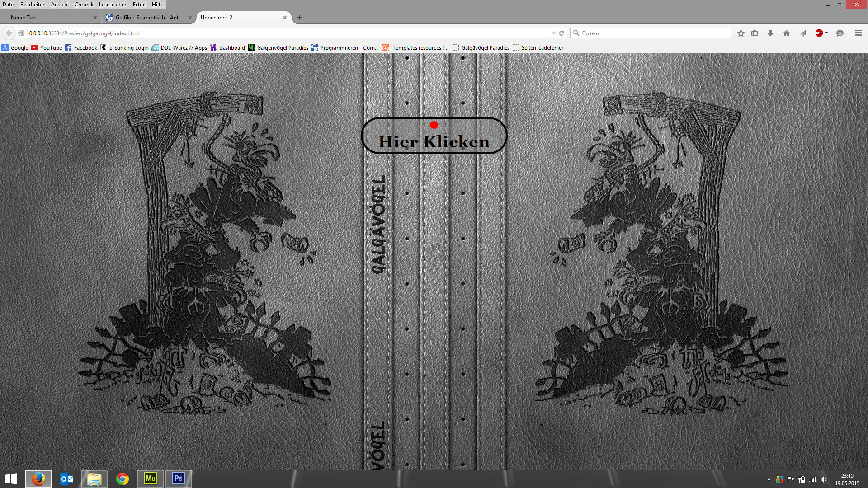Launch Photoshop from the taskbar
Image resolution: width=868 pixels, height=488 pixels.
click(x=179, y=479)
